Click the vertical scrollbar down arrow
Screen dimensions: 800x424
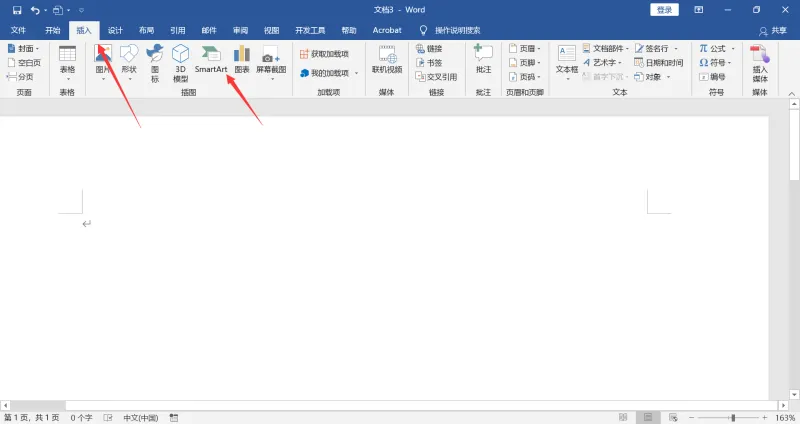[x=794, y=395]
